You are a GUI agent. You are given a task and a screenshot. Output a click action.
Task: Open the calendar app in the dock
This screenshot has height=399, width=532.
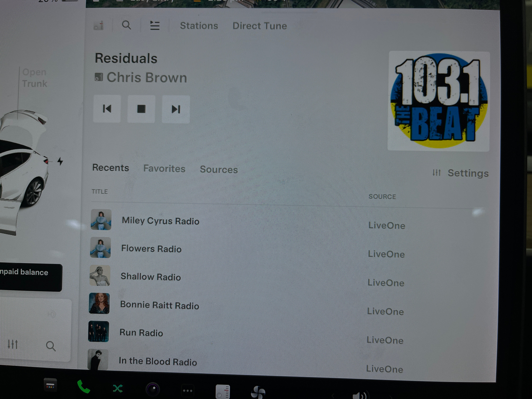[x=50, y=385]
